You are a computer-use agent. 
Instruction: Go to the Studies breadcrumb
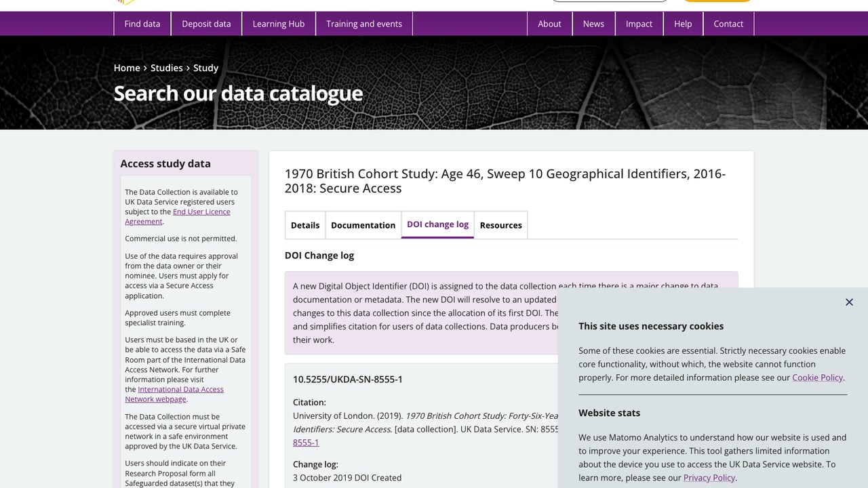[167, 68]
